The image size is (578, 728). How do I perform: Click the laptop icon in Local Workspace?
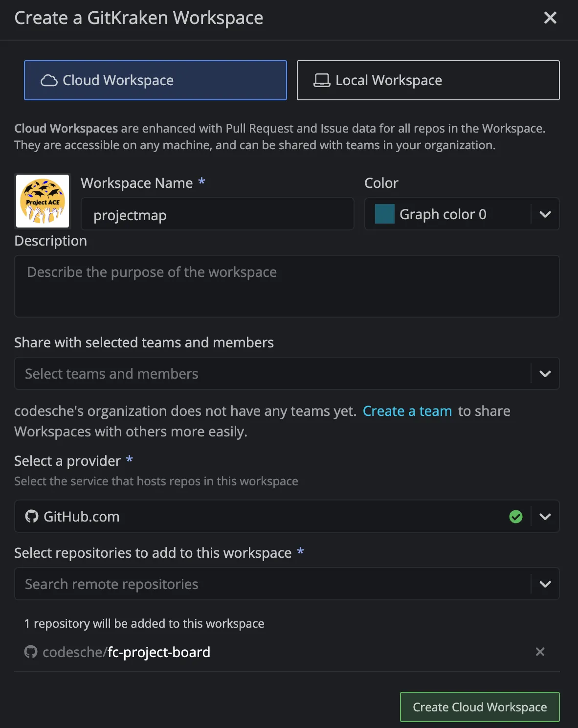[x=322, y=81]
